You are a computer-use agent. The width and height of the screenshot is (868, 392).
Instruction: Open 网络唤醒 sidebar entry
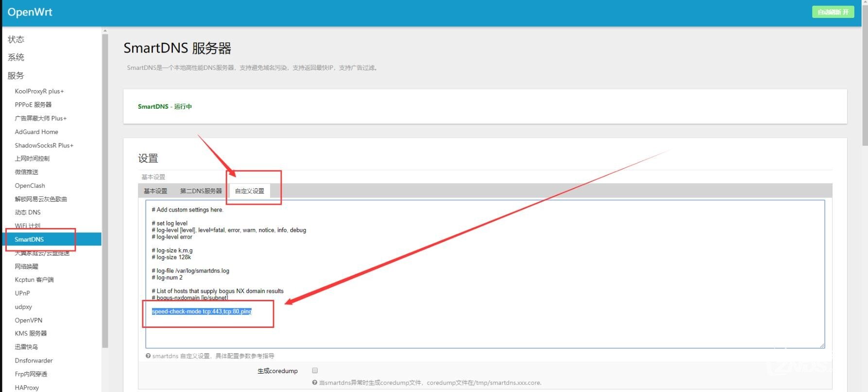(x=26, y=266)
